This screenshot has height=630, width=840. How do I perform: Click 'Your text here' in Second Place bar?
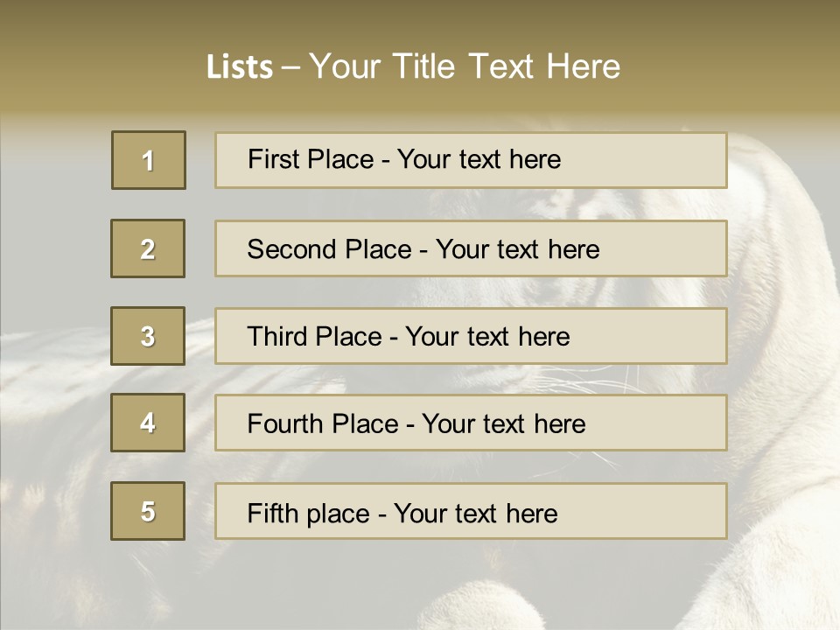(517, 249)
